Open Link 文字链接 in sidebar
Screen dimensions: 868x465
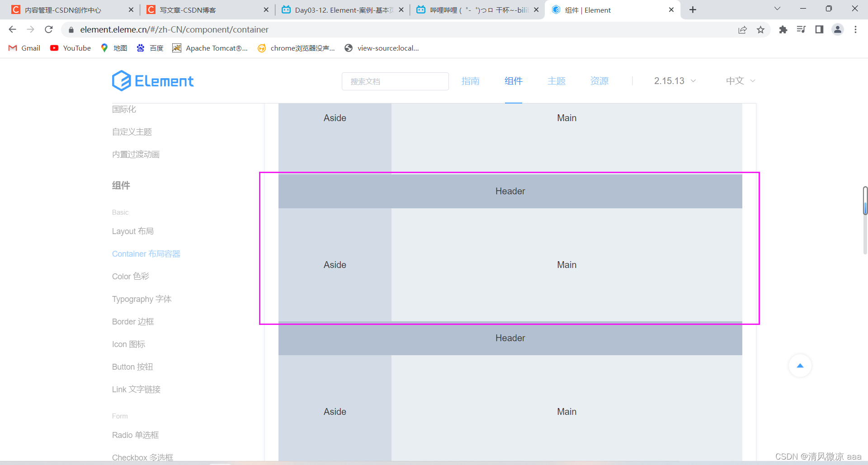pyautogui.click(x=136, y=390)
